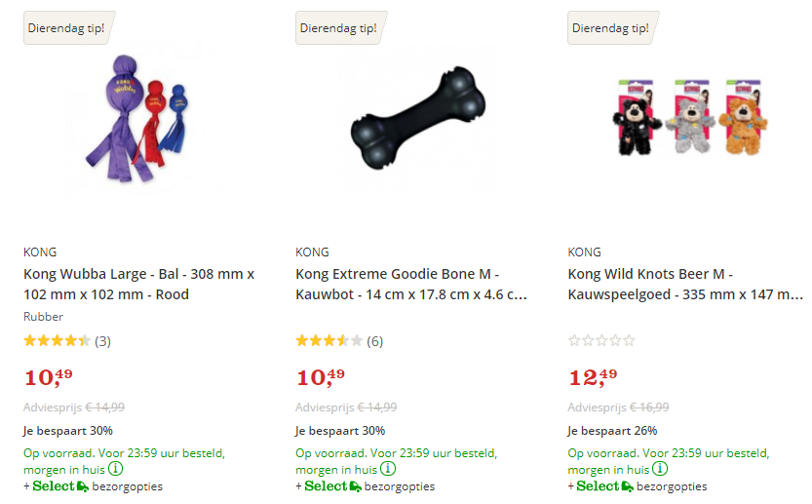Open Kong Extreme Goodie Bone M title link
The width and height of the screenshot is (812, 504).
point(410,284)
